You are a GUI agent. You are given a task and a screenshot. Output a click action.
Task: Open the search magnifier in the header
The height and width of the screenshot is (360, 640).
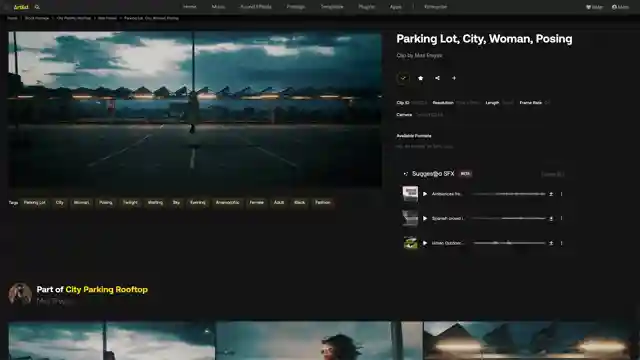tap(37, 7)
